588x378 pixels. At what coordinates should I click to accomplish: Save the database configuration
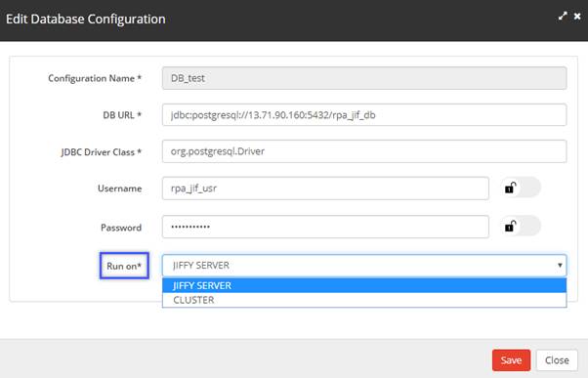(x=511, y=360)
